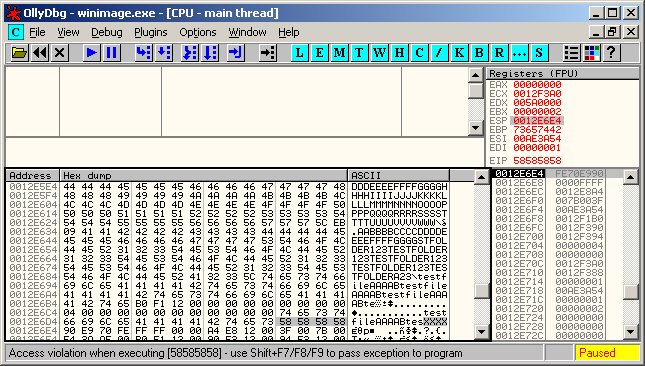Click dump pane scroll down arrow
This screenshot has width=645, height=366.
click(481, 331)
